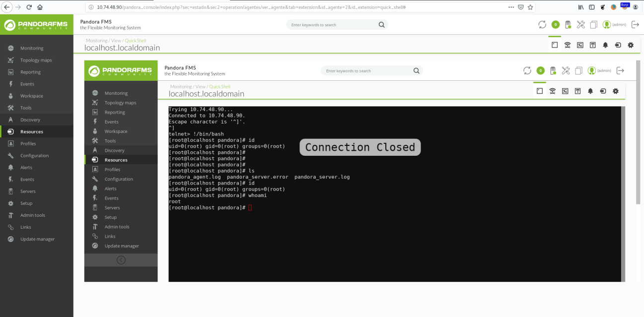
Task: Click the outer header refresh arrows icon
Action: [x=542, y=24]
